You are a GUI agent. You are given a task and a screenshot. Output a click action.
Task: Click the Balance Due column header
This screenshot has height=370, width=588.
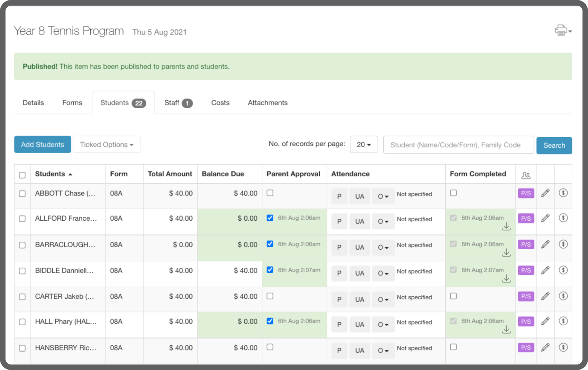tap(223, 174)
